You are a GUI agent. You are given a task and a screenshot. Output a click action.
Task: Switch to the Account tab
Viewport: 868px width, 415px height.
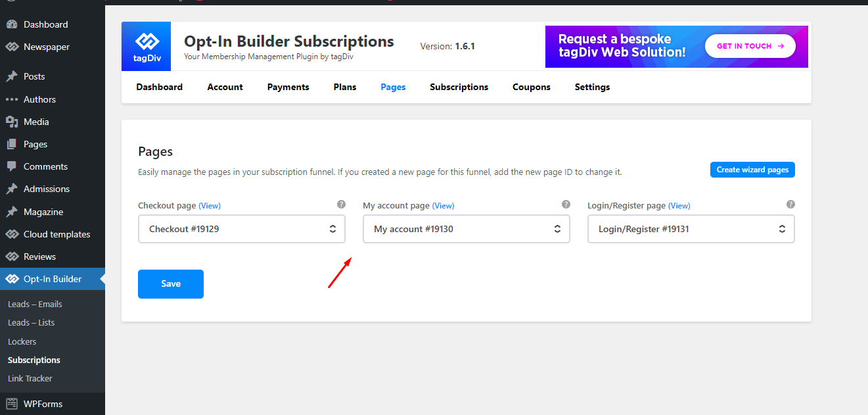coord(225,87)
